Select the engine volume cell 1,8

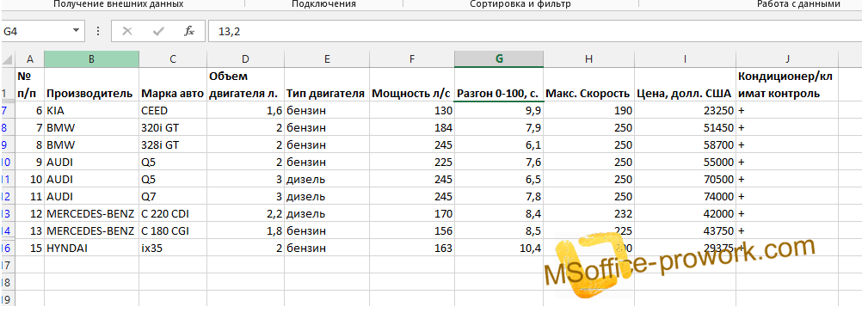[246, 230]
